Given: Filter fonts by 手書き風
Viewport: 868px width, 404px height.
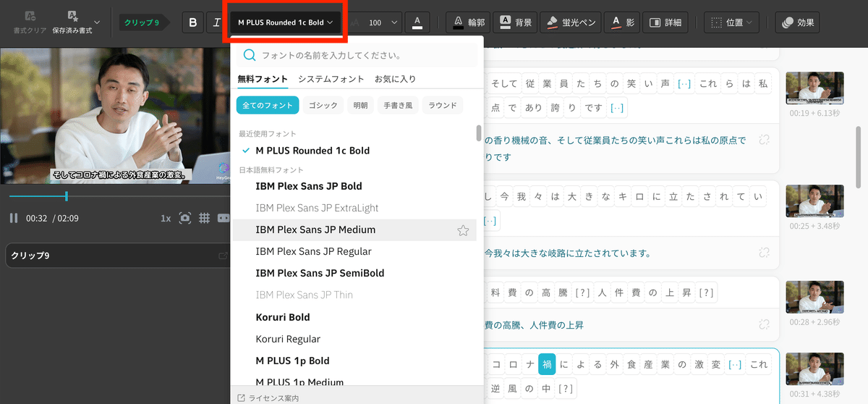Looking at the screenshot, I should click(x=397, y=105).
